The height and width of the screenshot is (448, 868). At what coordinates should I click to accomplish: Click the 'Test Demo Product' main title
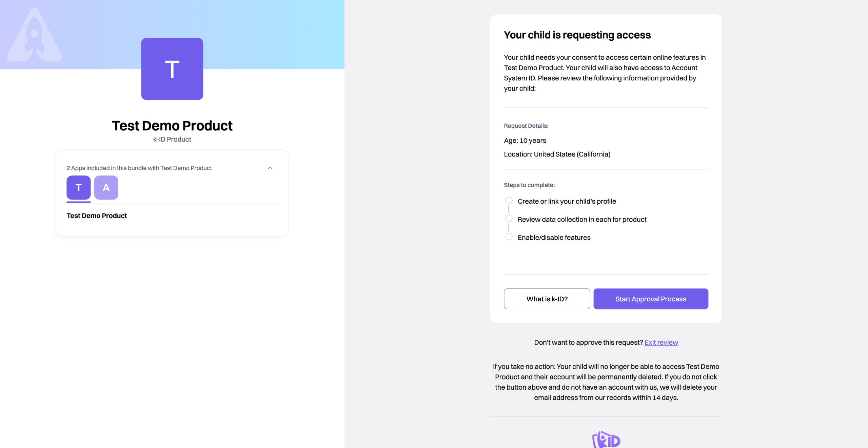(172, 126)
